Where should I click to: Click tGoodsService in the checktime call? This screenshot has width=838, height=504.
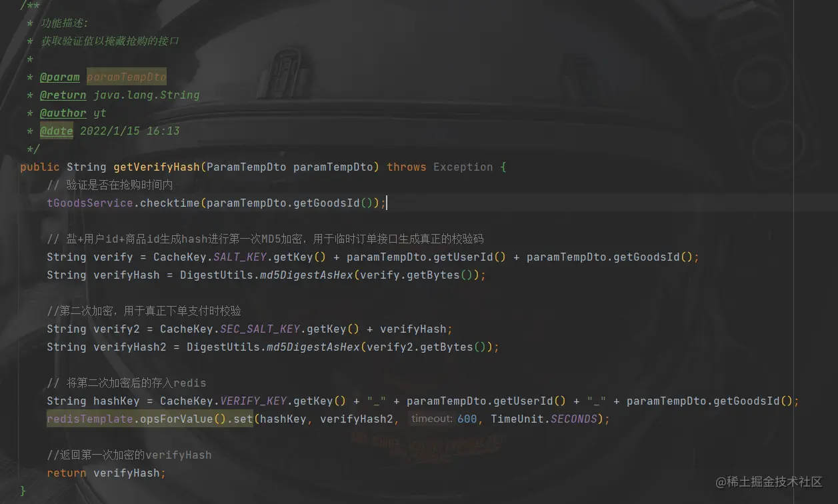tap(90, 203)
